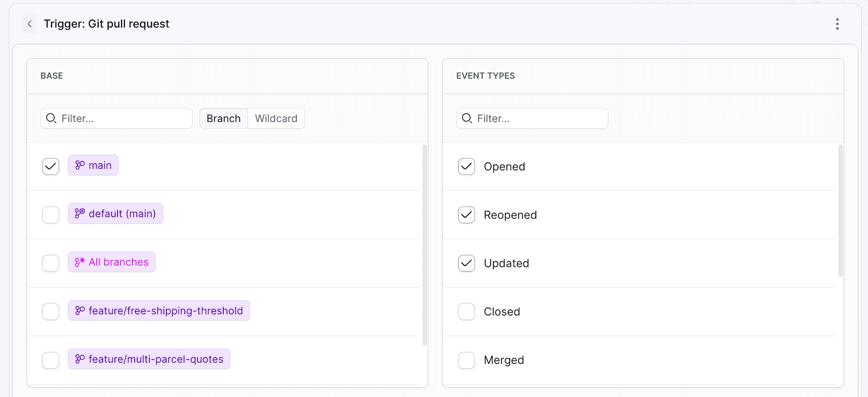Select the feature/multi-parcel-quotes tag

[149, 359]
